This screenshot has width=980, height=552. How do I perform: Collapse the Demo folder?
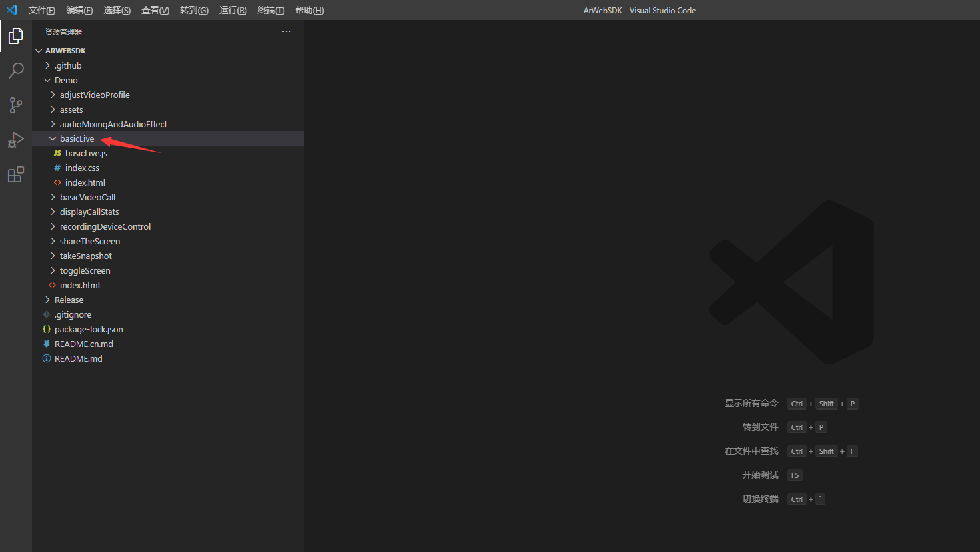pos(47,80)
